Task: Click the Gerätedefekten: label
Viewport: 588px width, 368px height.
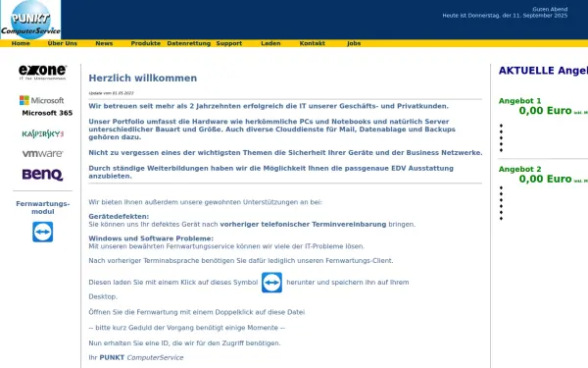Action: [119, 217]
